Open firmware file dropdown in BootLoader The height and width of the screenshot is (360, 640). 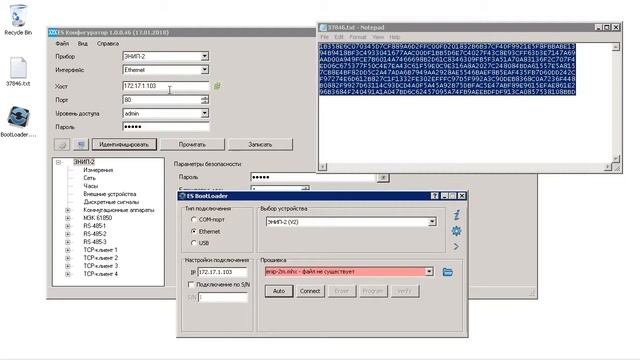[x=429, y=272]
